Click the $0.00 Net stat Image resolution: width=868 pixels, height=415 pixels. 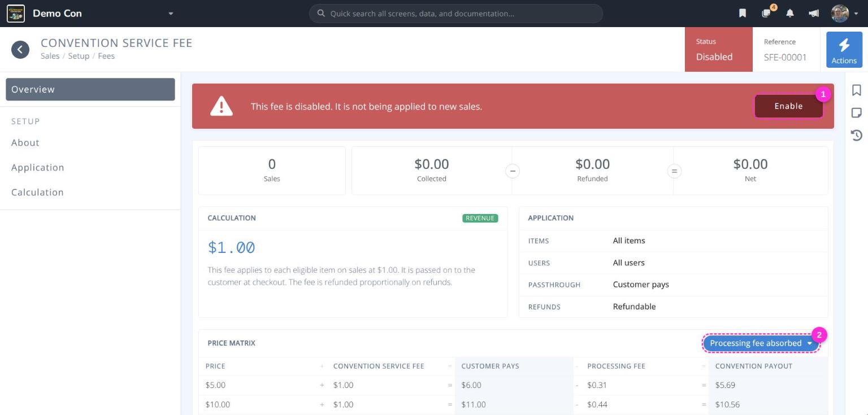pos(750,171)
